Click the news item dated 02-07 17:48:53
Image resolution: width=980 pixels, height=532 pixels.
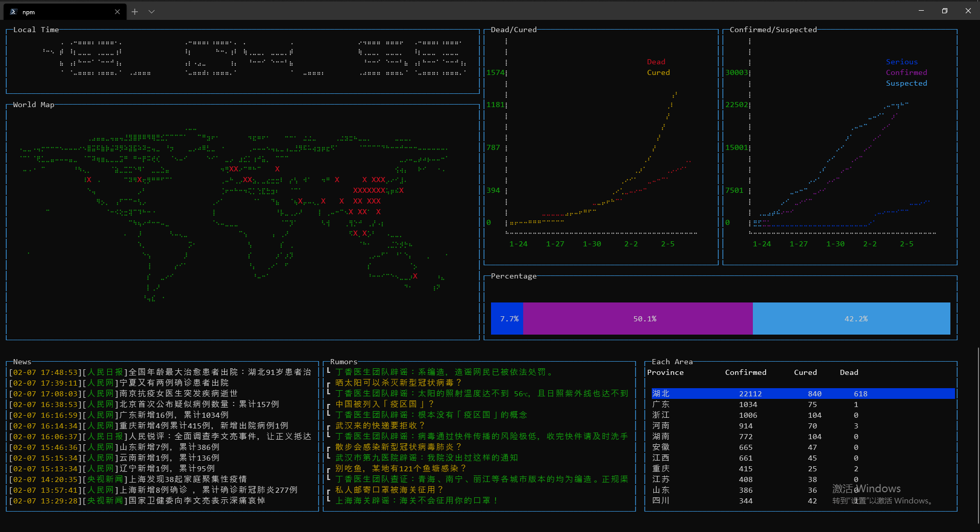pos(160,372)
